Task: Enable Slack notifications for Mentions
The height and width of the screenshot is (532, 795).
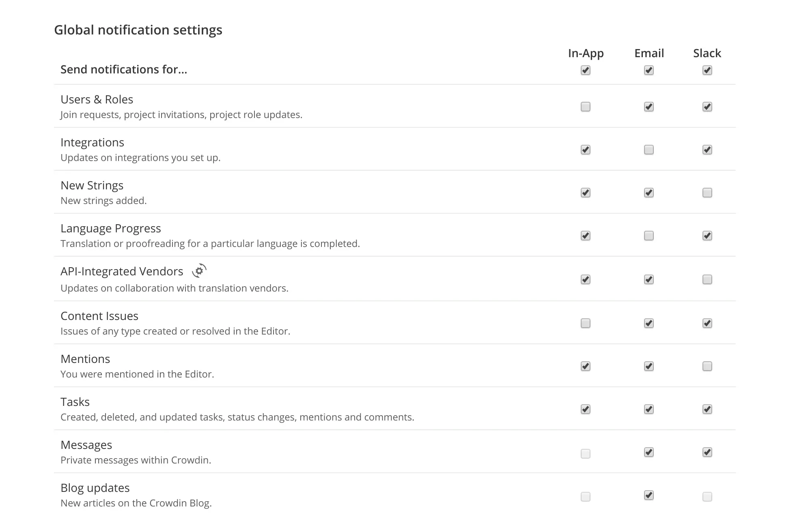Action: pos(707,367)
